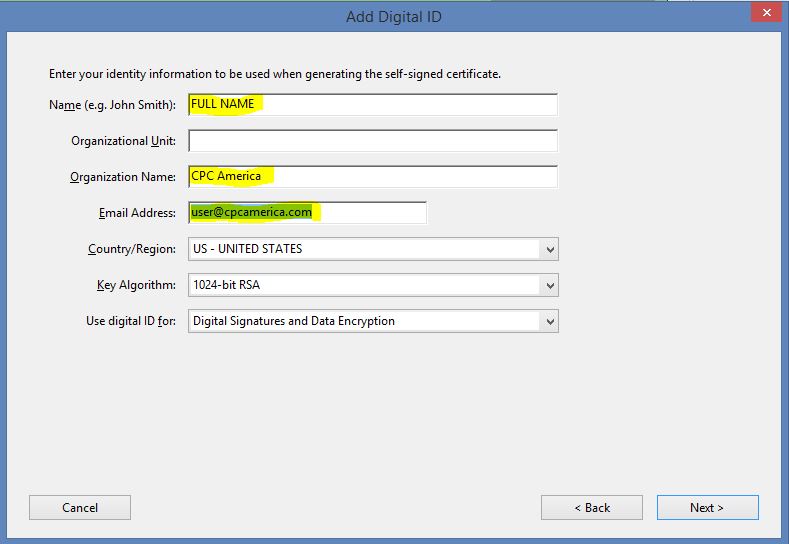The height and width of the screenshot is (544, 789).
Task: Click into the Email Address field
Action: (x=307, y=212)
